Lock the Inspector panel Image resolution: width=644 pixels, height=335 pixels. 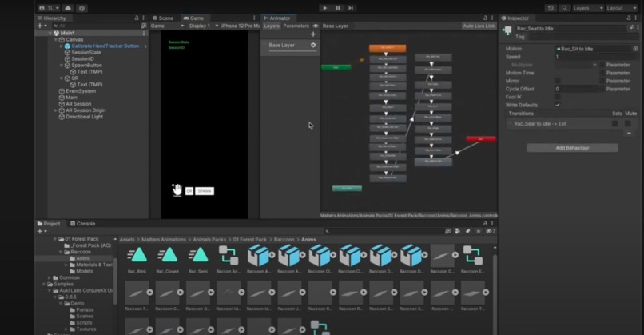(x=628, y=18)
